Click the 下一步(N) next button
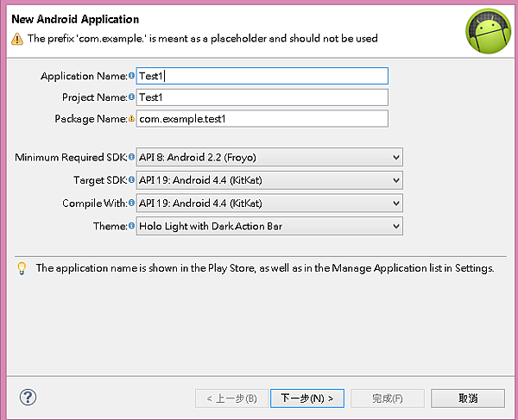Screen dimensions: 518x420 307,398
